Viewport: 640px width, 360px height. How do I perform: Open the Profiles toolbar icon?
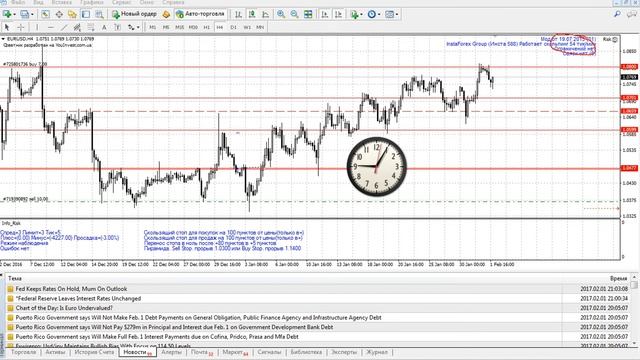[25, 14]
